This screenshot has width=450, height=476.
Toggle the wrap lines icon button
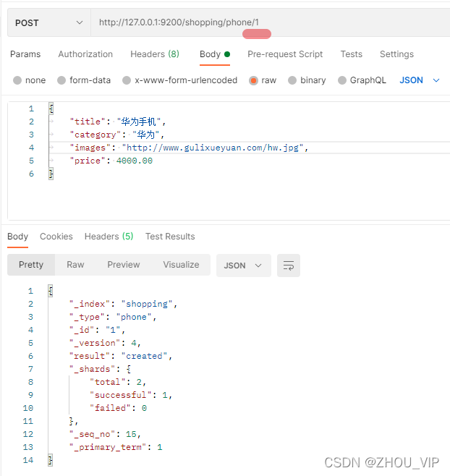click(x=289, y=265)
